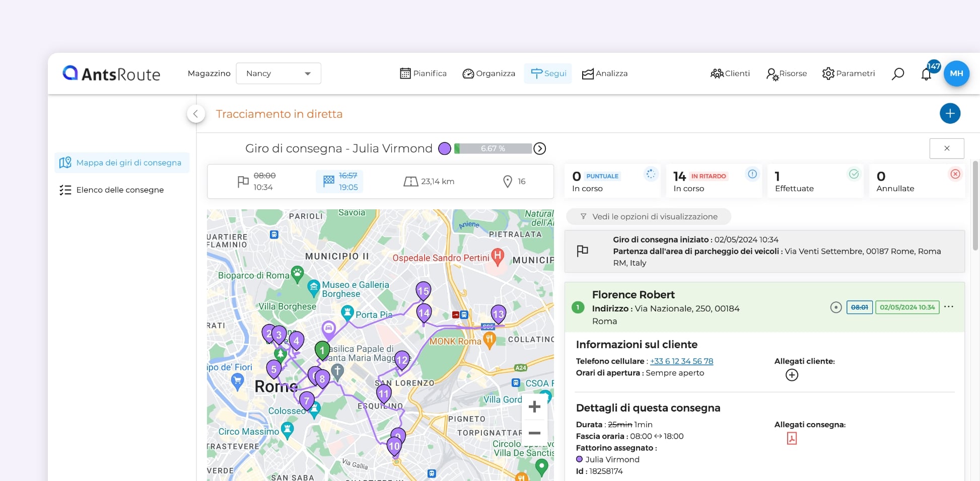Expand 'Vedi le opzioni di visualizzazione'
This screenshot has width=980, height=481.
(x=649, y=216)
